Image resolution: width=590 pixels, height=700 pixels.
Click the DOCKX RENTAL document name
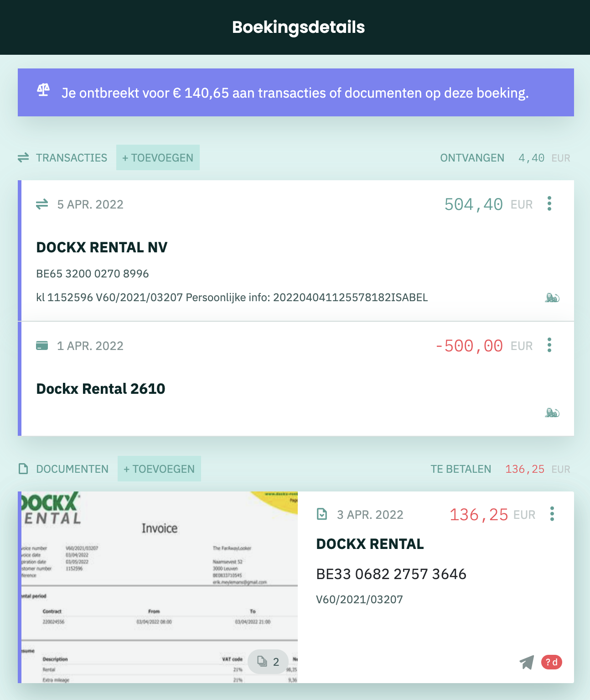[370, 543]
